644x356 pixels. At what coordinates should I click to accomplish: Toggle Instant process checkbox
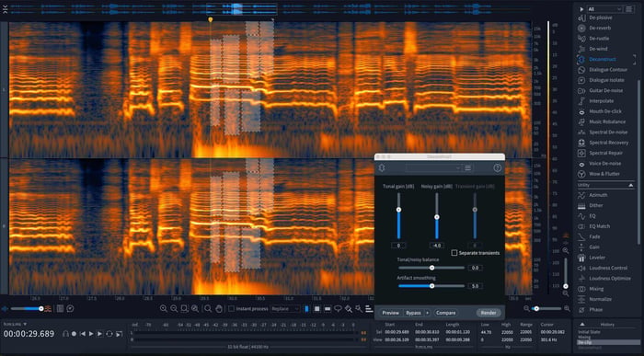click(231, 309)
